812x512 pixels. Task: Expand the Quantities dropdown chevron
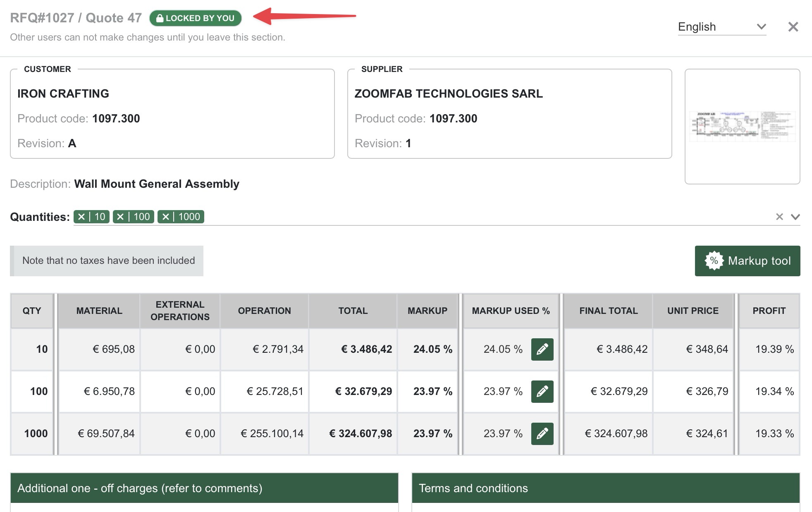(795, 217)
